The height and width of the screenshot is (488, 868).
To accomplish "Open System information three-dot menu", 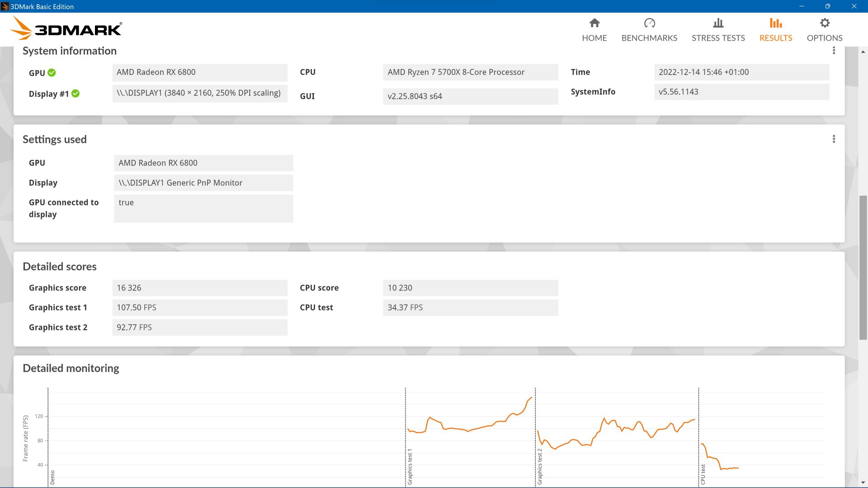I will (x=834, y=51).
